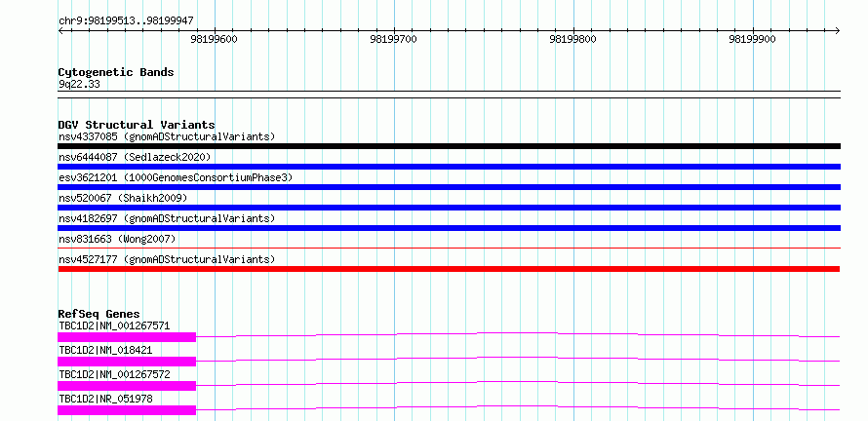Screen dimensions: 868x421
Task: Click the chr9:98199513..98199947 coordinate label
Action: point(126,21)
